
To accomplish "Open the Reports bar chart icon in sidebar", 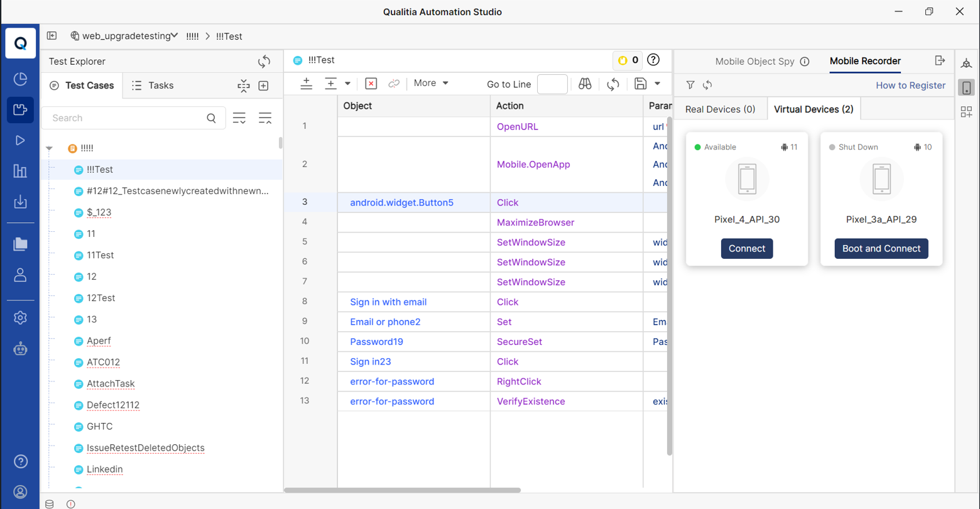I will click(20, 170).
